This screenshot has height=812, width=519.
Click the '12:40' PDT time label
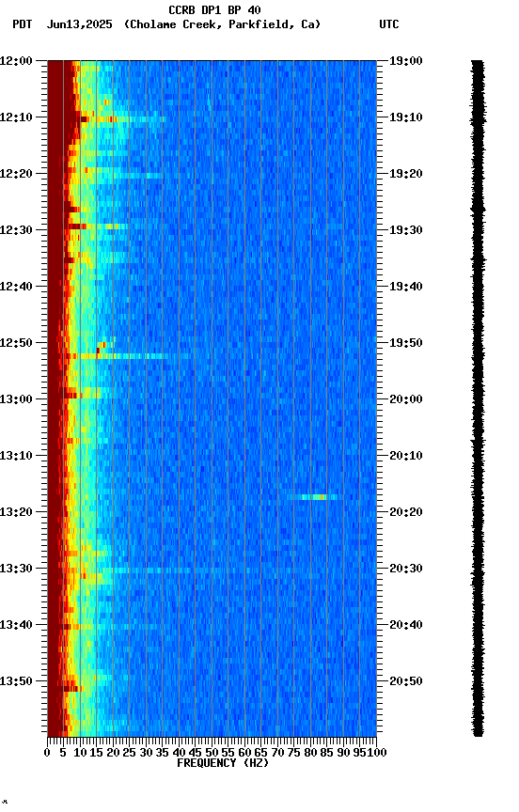pos(16,287)
